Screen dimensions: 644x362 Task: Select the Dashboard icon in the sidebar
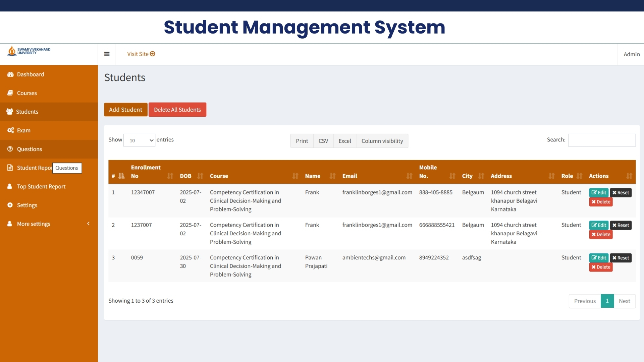[x=11, y=74]
